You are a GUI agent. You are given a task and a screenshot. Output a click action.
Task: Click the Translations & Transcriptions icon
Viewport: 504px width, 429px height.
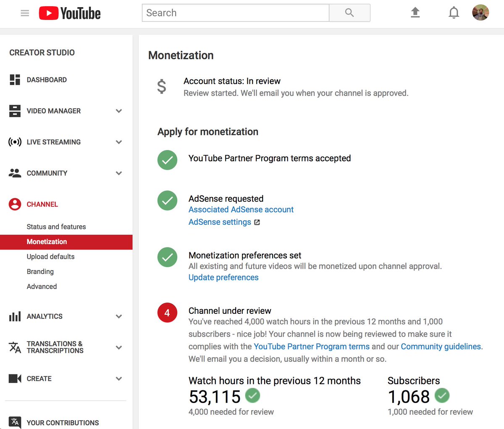tap(15, 347)
